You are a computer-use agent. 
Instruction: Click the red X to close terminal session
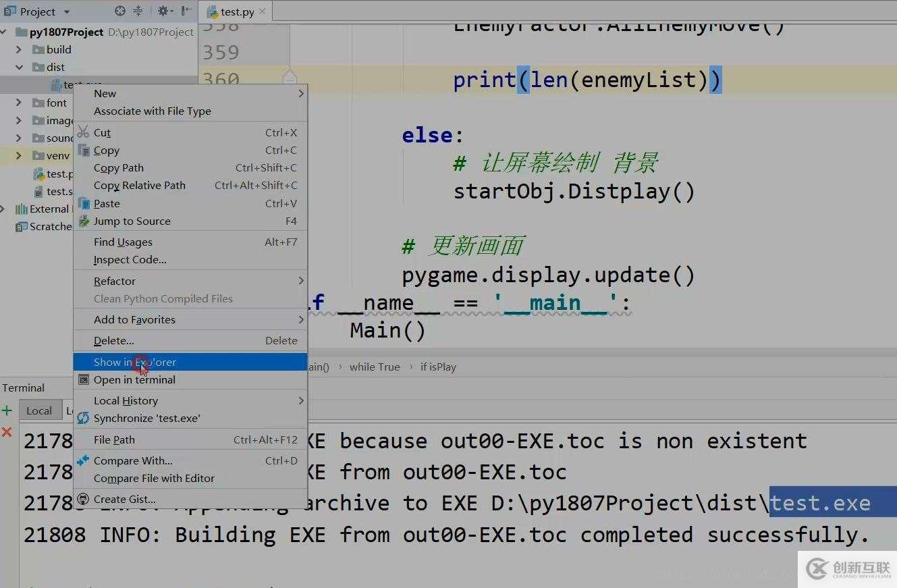tap(7, 431)
